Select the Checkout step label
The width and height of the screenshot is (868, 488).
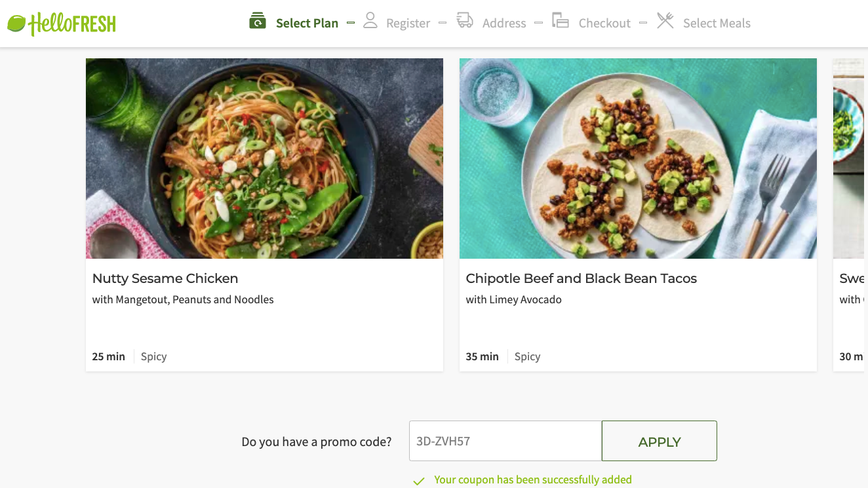coord(604,23)
